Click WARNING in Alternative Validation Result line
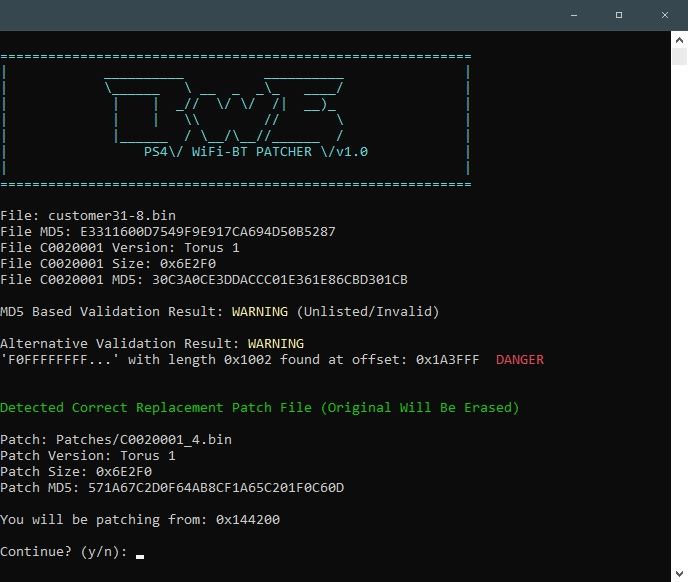The image size is (688, 582). tap(276, 344)
